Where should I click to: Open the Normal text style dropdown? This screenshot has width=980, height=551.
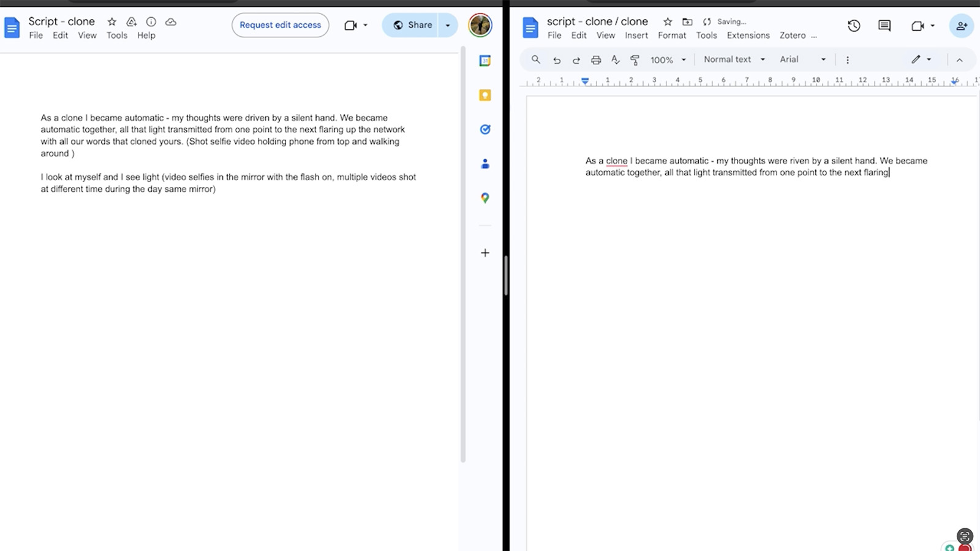734,59
